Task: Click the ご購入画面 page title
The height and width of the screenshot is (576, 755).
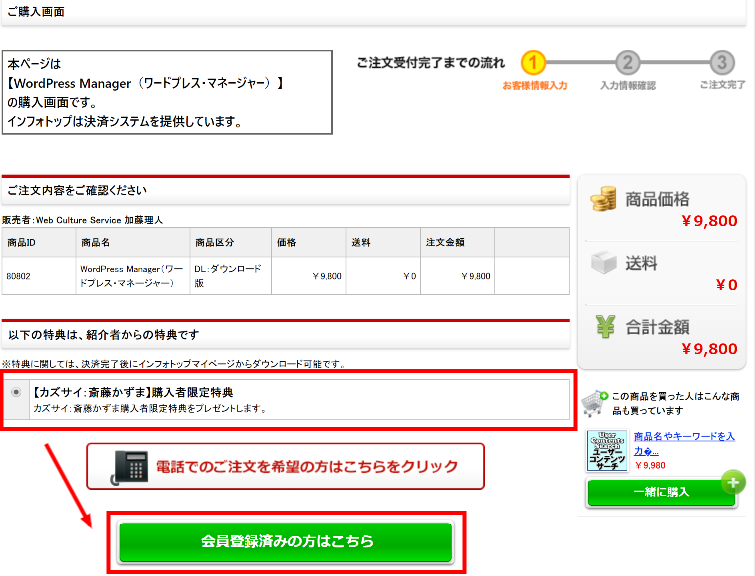Action: tap(36, 12)
